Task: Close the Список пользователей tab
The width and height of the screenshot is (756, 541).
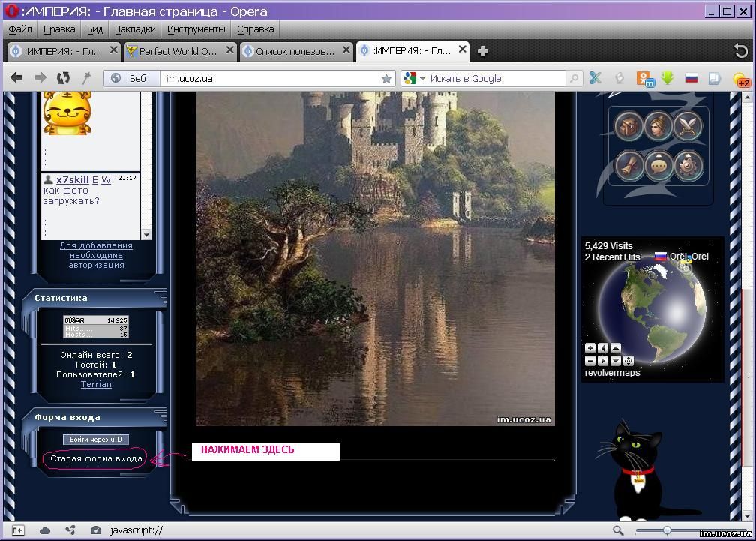Action: pyautogui.click(x=346, y=50)
